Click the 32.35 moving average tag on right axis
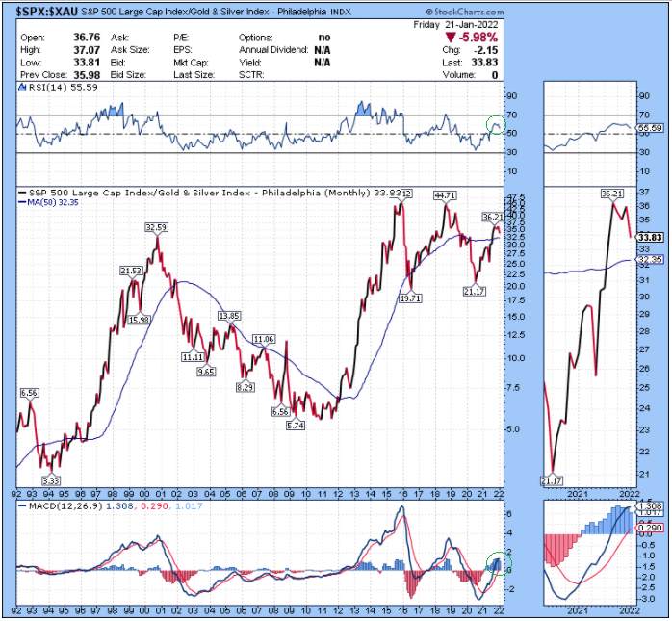The width and height of the screenshot is (672, 621). point(650,259)
